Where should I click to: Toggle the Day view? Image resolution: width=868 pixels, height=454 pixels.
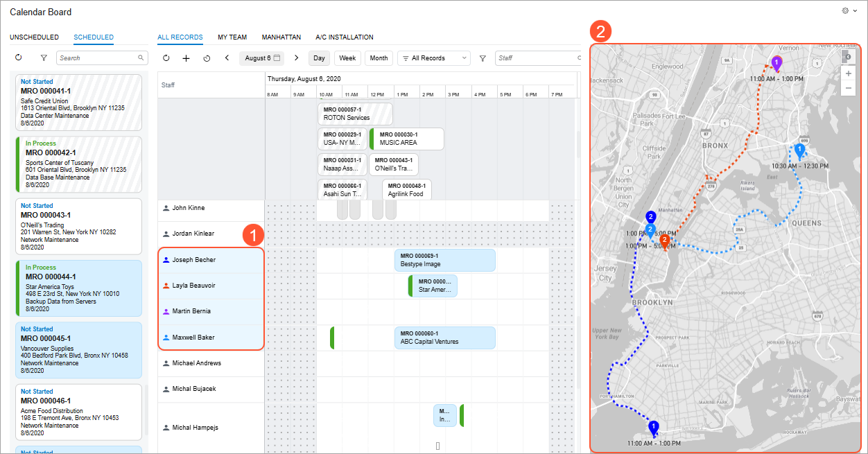[319, 58]
